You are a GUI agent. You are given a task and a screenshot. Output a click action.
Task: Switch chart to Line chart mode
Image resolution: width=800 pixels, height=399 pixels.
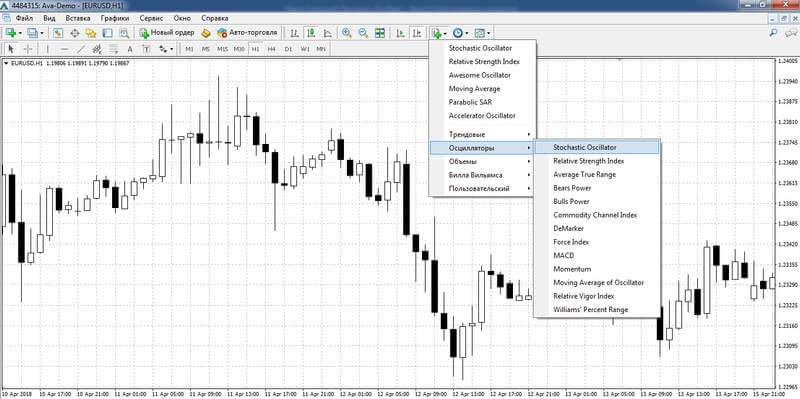(327, 33)
